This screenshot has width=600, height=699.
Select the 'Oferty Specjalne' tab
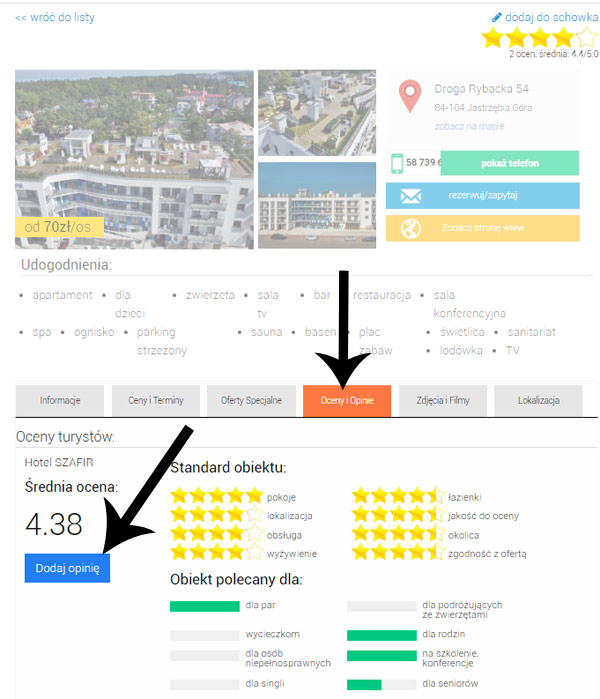(x=251, y=400)
